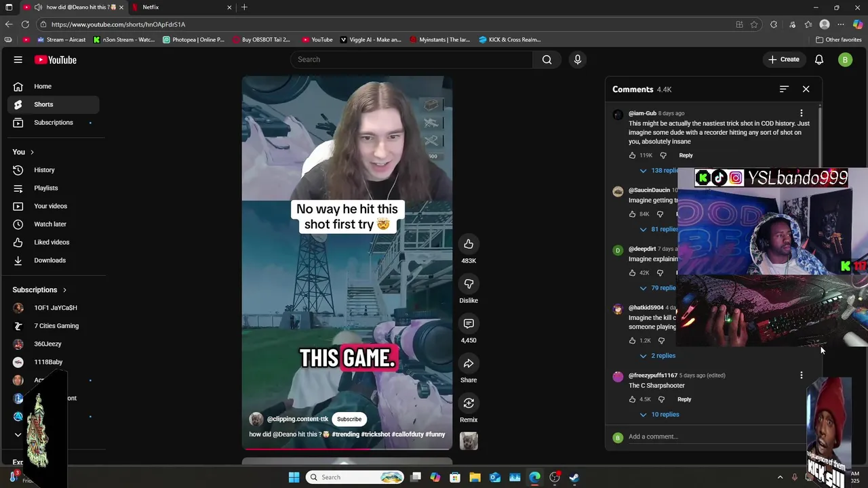Viewport: 868px width, 488px height.
Task: Open options for @iam-Gub comment
Action: (x=802, y=113)
